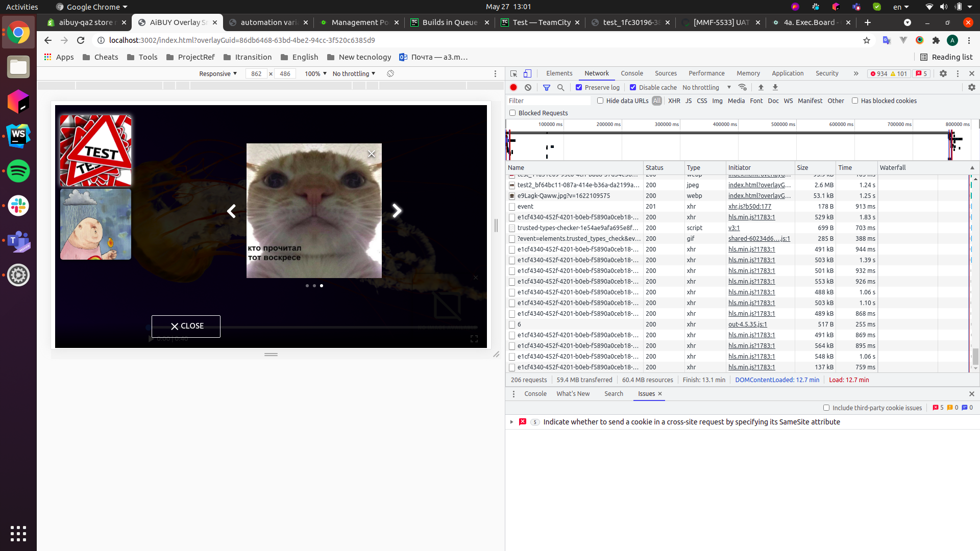Image resolution: width=980 pixels, height=551 pixels.
Task: Expand the SameSite cookie issue
Action: (511, 422)
